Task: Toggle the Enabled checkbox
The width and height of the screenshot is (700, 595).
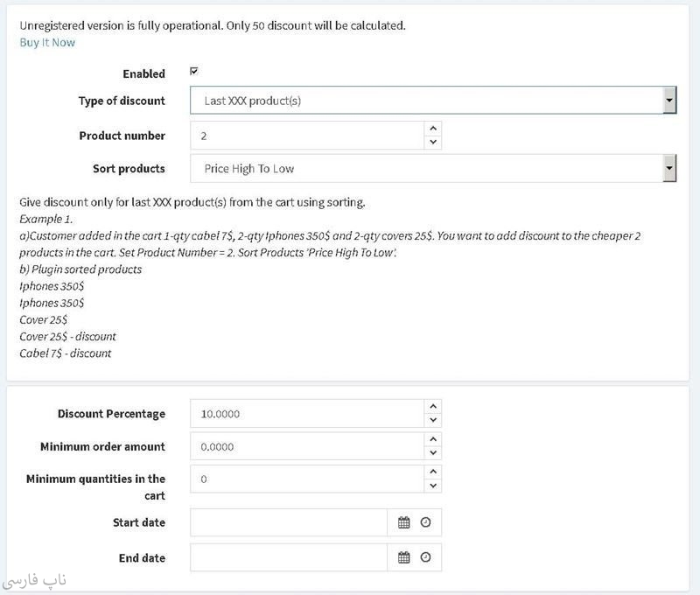Action: click(194, 72)
